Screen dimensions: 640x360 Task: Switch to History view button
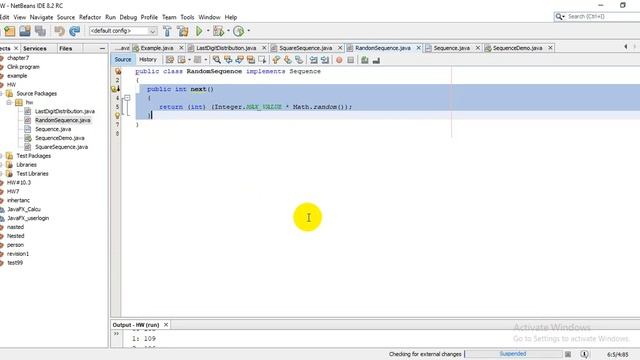click(148, 60)
